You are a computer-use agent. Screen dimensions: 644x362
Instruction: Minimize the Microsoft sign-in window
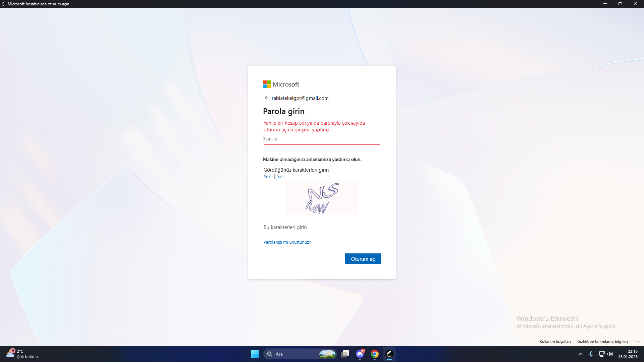click(605, 4)
